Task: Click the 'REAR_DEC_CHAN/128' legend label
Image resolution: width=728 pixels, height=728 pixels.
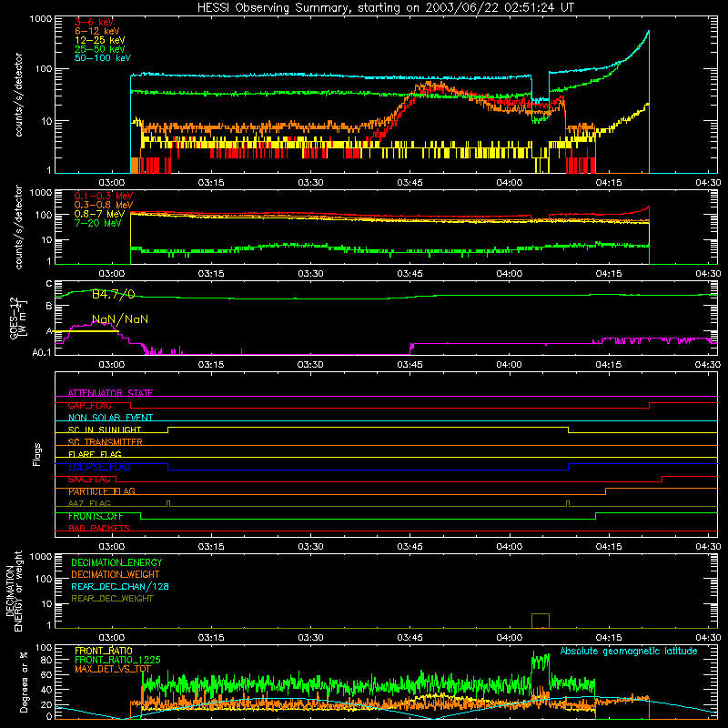Action: [120, 587]
